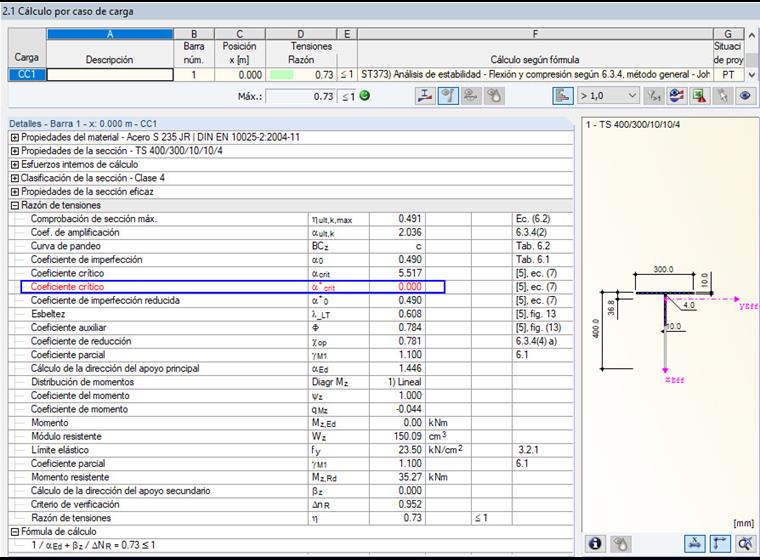Toggle the dimensions display icon below section drawing
This screenshot has width=760, height=560.
(x=695, y=544)
